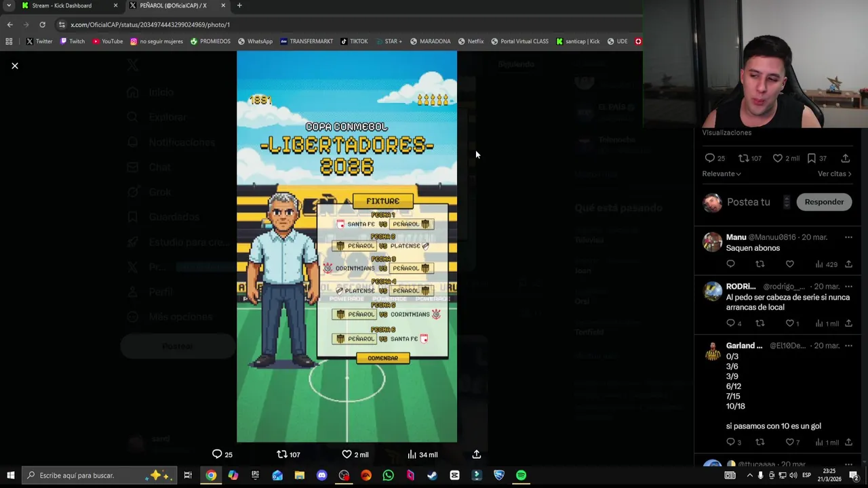Image resolution: width=868 pixels, height=488 pixels.
Task: Open Task View on taskbar
Action: click(188, 475)
